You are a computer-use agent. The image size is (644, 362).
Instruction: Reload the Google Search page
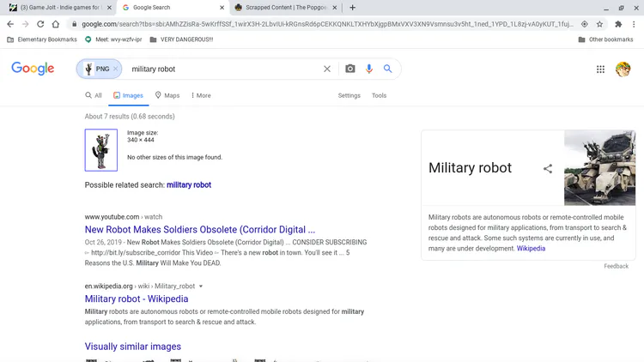pyautogui.click(x=40, y=24)
